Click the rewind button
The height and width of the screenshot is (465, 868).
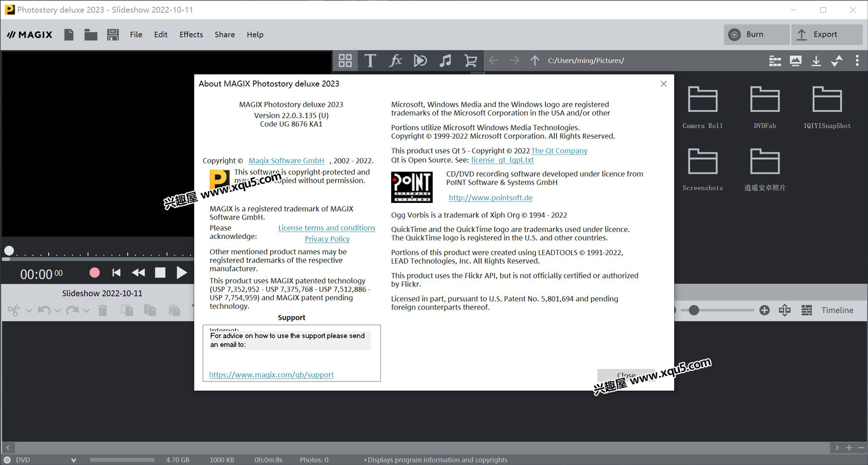pyautogui.click(x=138, y=273)
